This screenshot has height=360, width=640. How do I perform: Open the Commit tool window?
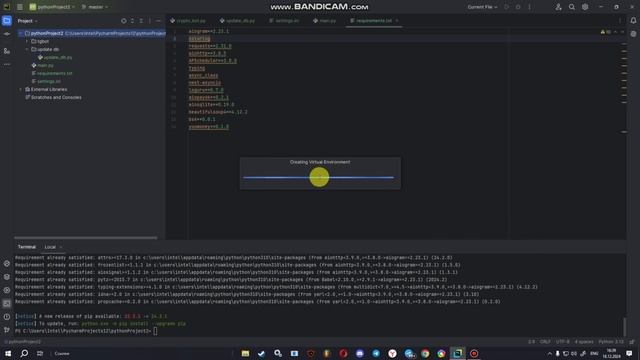click(x=7, y=34)
